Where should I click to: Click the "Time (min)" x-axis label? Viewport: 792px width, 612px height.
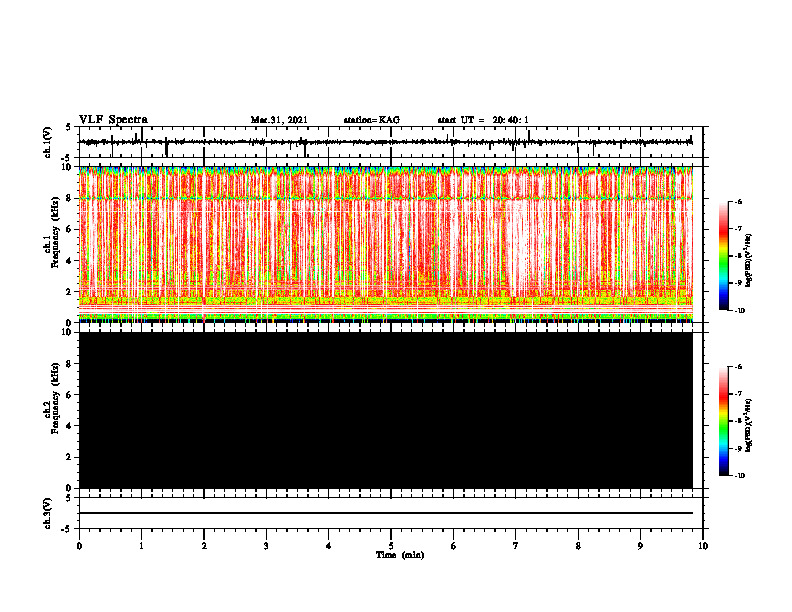[x=400, y=555]
